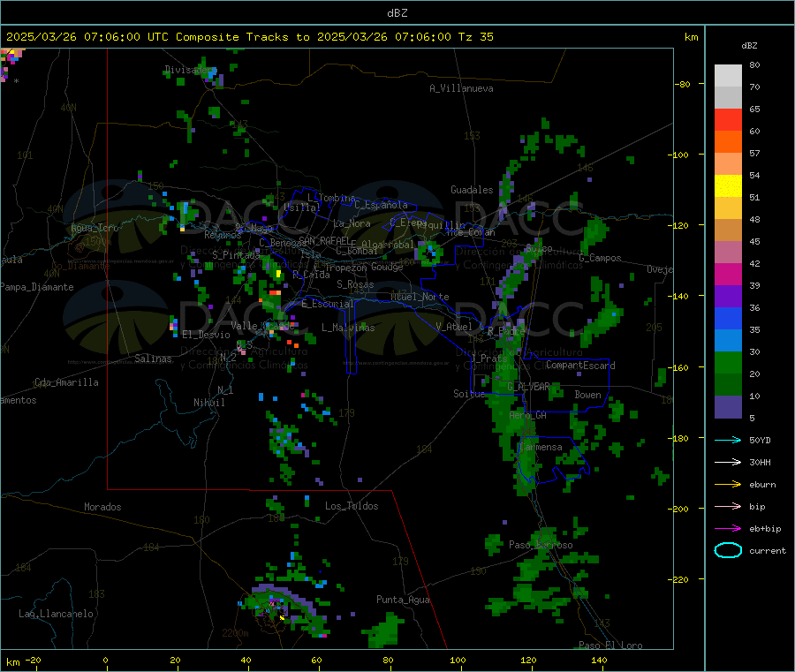
Task: Select the red 60-65 dBZ legend swatch
Action: (x=728, y=120)
